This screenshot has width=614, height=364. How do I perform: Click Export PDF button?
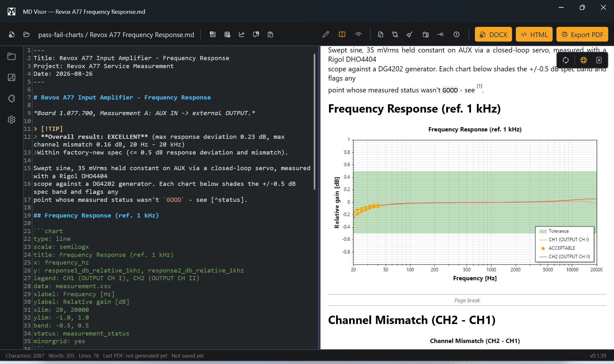(582, 35)
